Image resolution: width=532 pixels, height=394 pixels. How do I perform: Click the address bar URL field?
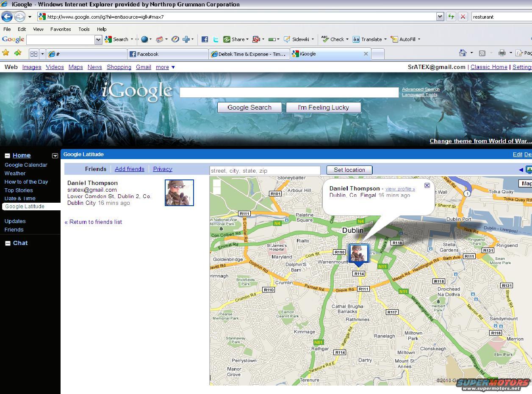click(236, 17)
